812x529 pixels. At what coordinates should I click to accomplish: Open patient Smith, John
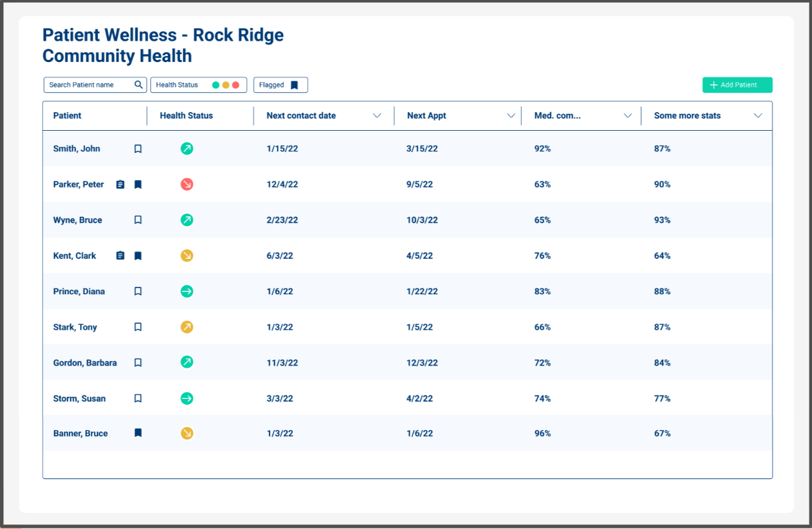[x=77, y=149]
